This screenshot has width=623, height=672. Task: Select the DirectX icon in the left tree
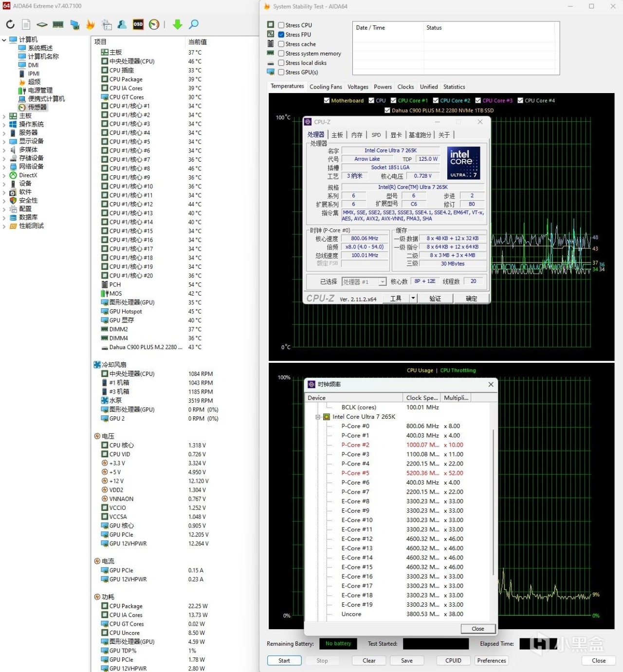pyautogui.click(x=13, y=175)
